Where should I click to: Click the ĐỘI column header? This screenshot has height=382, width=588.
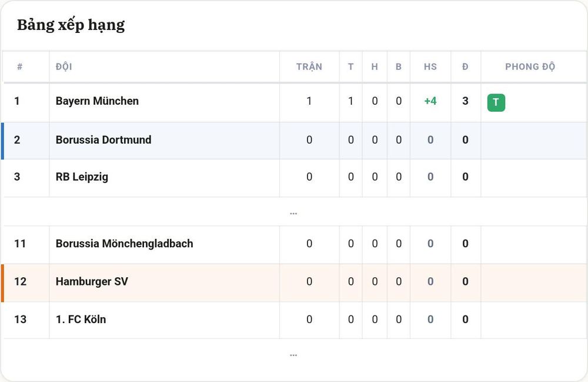[x=64, y=67]
